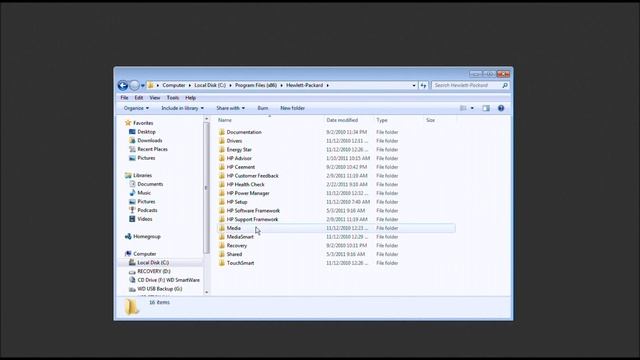The image size is (640, 360).
Task: Select the Libraries node in the tree
Action: click(x=142, y=175)
